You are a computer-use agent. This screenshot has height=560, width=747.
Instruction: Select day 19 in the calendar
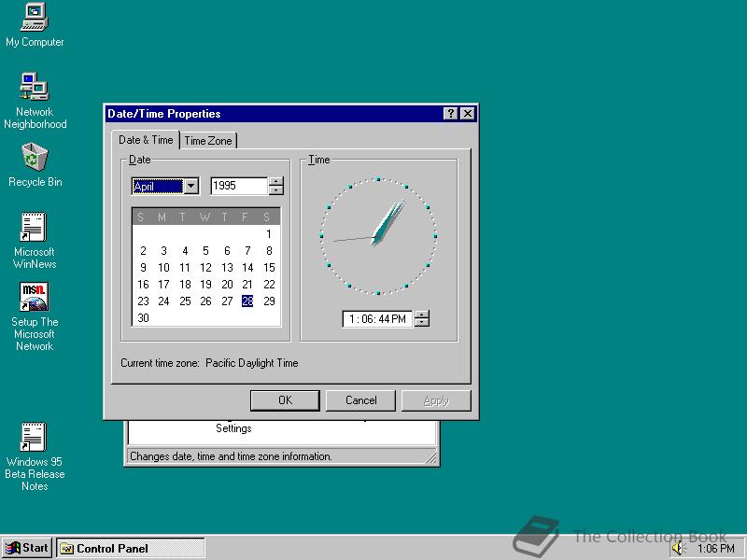(x=205, y=285)
